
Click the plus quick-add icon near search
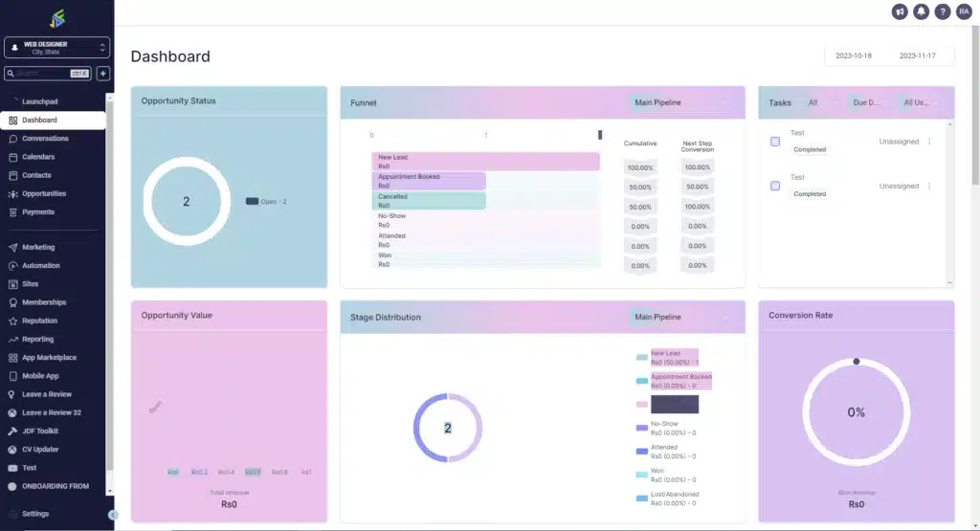103,74
